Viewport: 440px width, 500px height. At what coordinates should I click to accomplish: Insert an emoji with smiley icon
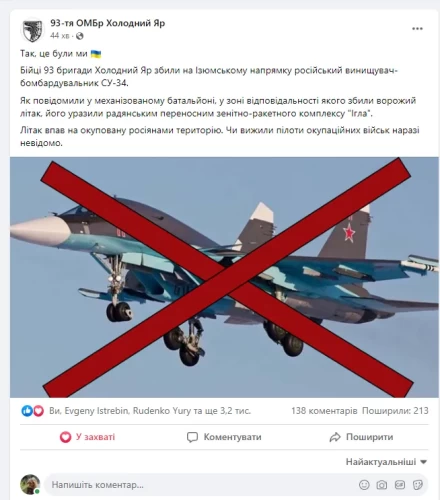[364, 485]
